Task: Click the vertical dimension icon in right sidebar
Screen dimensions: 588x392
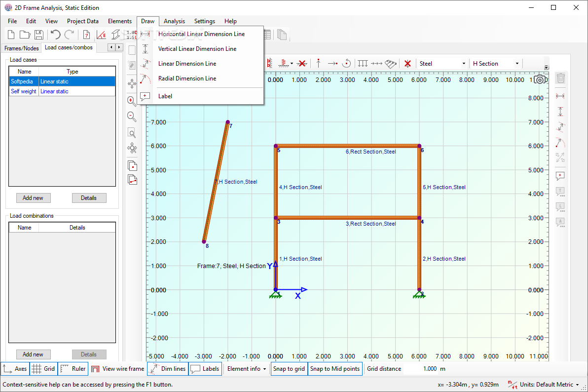Action: tap(560, 112)
